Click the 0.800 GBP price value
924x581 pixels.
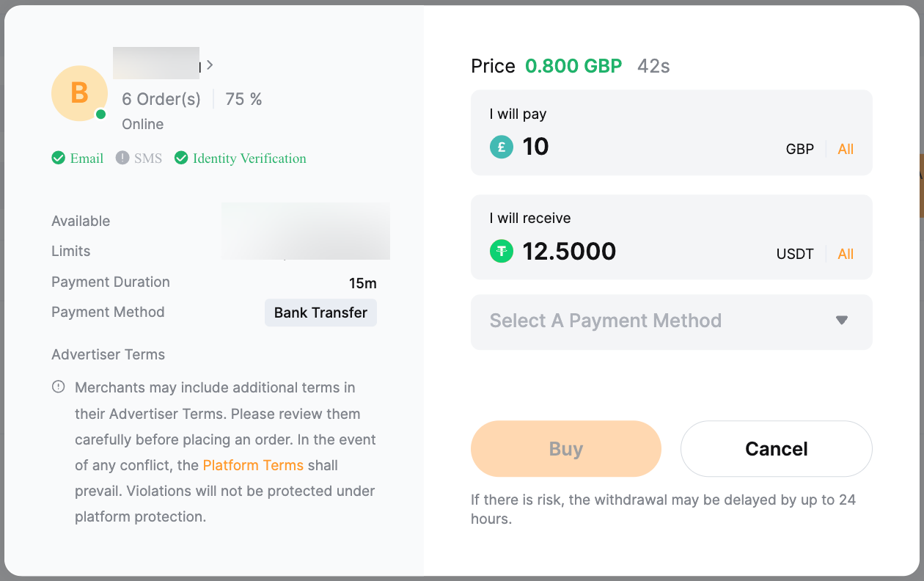(x=573, y=67)
